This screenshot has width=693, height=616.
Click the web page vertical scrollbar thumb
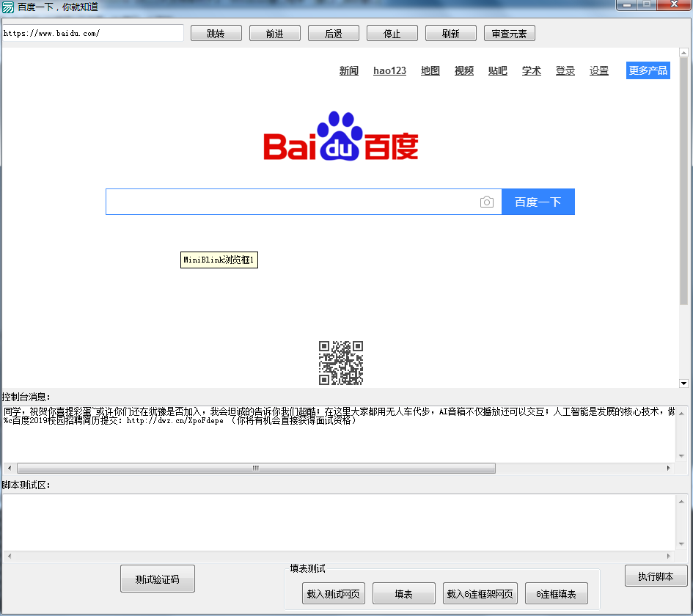[683, 181]
